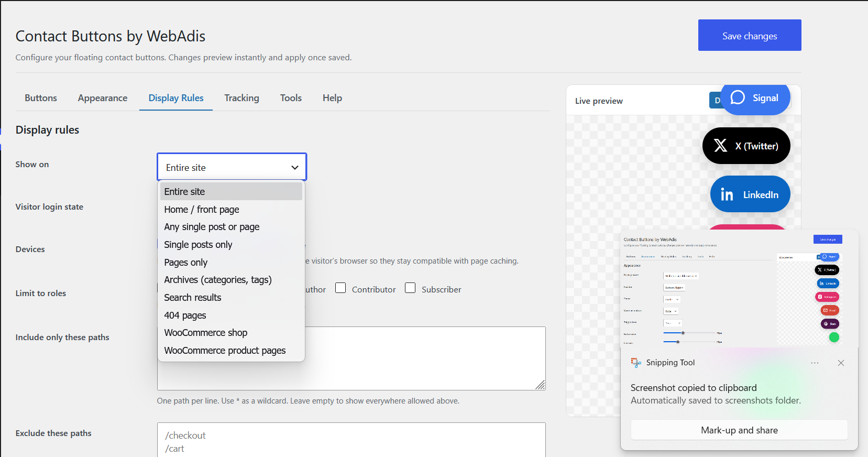Toggle the Contributor role checkbox
The image size is (868, 457).
pos(340,288)
